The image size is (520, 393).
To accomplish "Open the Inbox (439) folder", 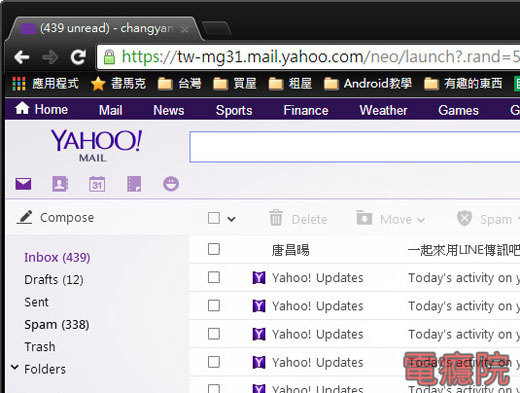I will pyautogui.click(x=57, y=257).
